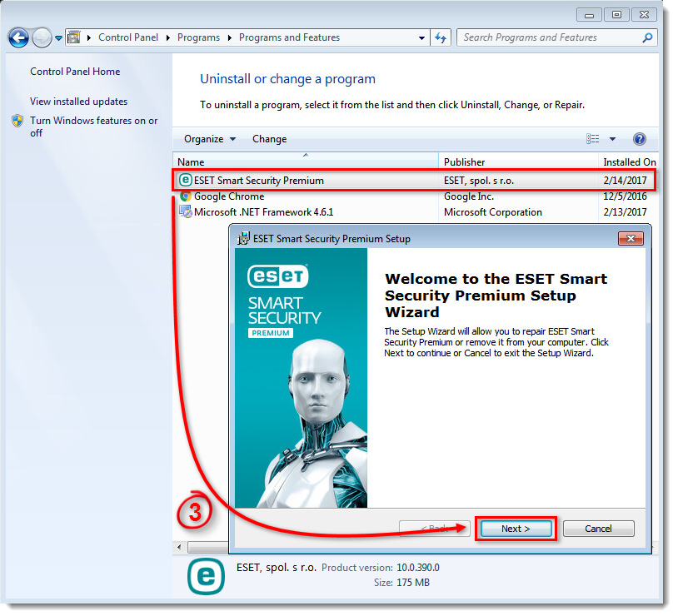Click the ESET program icon in the list
The width and height of the screenshot is (673, 616).
point(186,180)
